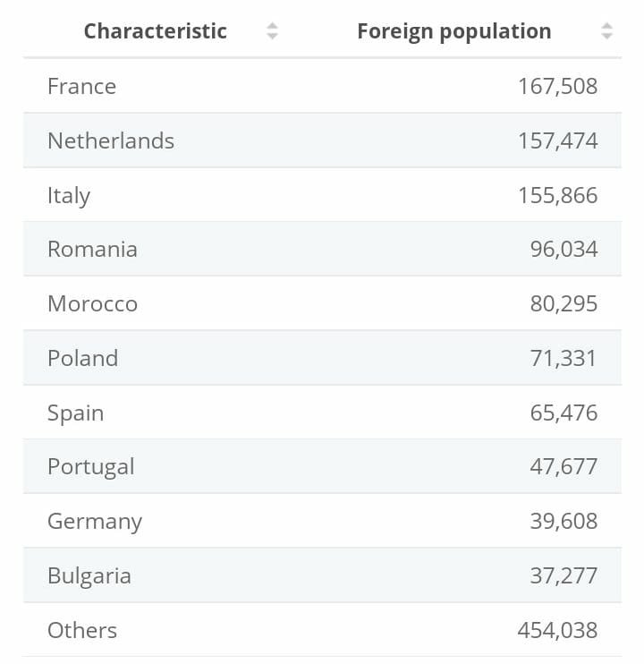Viewport: 644px width, 664px height.
Task: Click the Others value 454,038
Action: click(557, 630)
